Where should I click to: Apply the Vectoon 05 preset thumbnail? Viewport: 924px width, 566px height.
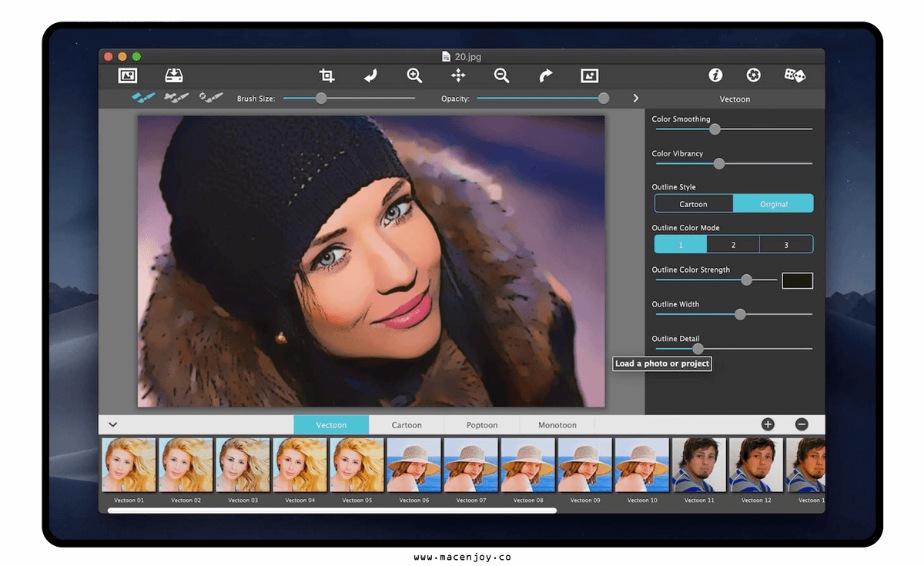click(x=357, y=465)
